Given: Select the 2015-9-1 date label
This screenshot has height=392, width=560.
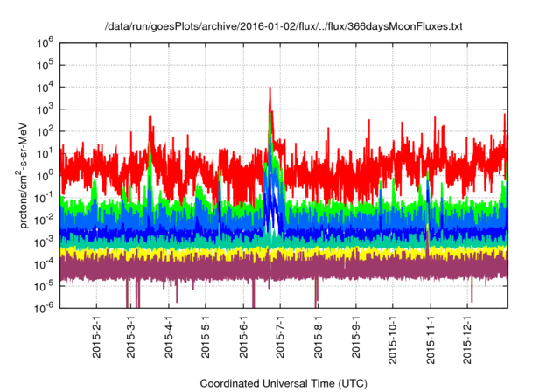Looking at the screenshot, I should pos(356,337).
